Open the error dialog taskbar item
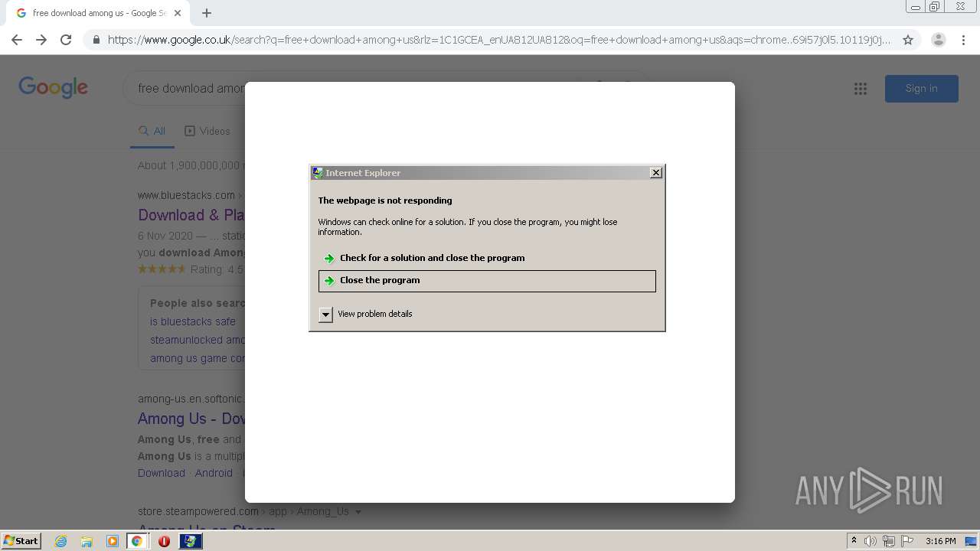The width and height of the screenshot is (980, 551). coord(191,541)
